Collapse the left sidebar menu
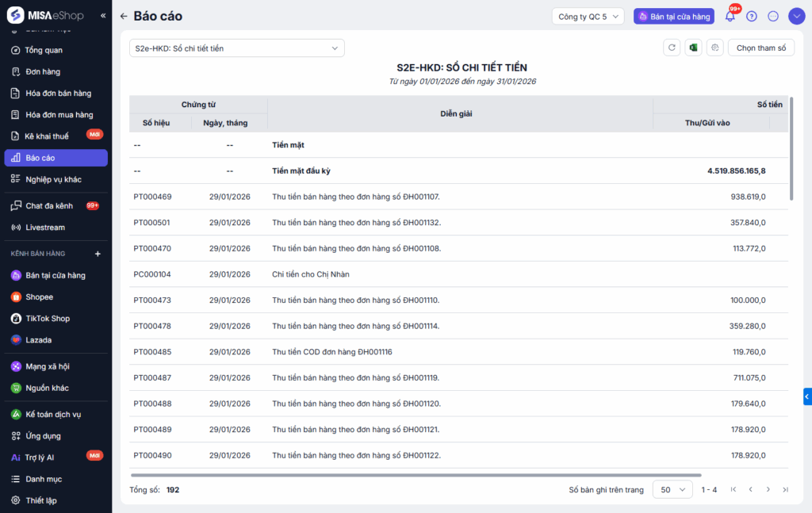Image resolution: width=812 pixels, height=513 pixels. pyautogui.click(x=103, y=16)
